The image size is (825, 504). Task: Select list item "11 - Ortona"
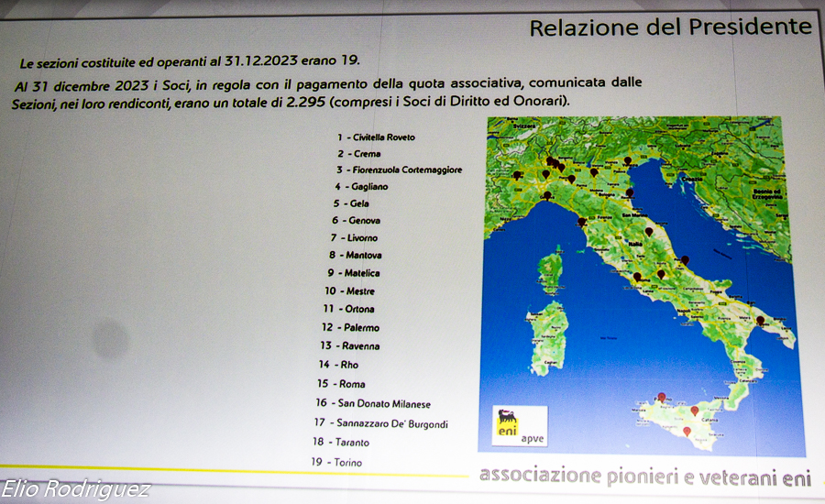[x=349, y=309]
